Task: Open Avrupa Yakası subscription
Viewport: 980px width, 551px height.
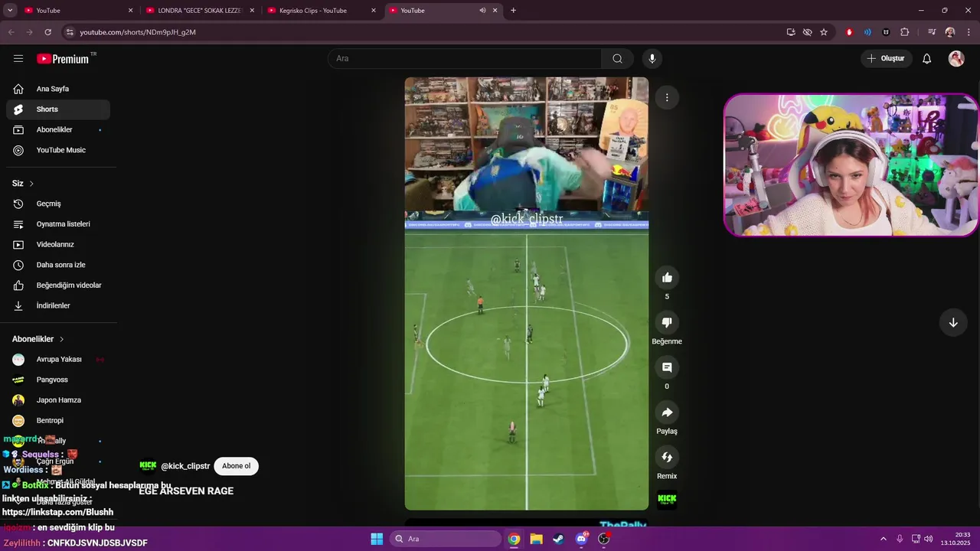Action: [x=58, y=360]
